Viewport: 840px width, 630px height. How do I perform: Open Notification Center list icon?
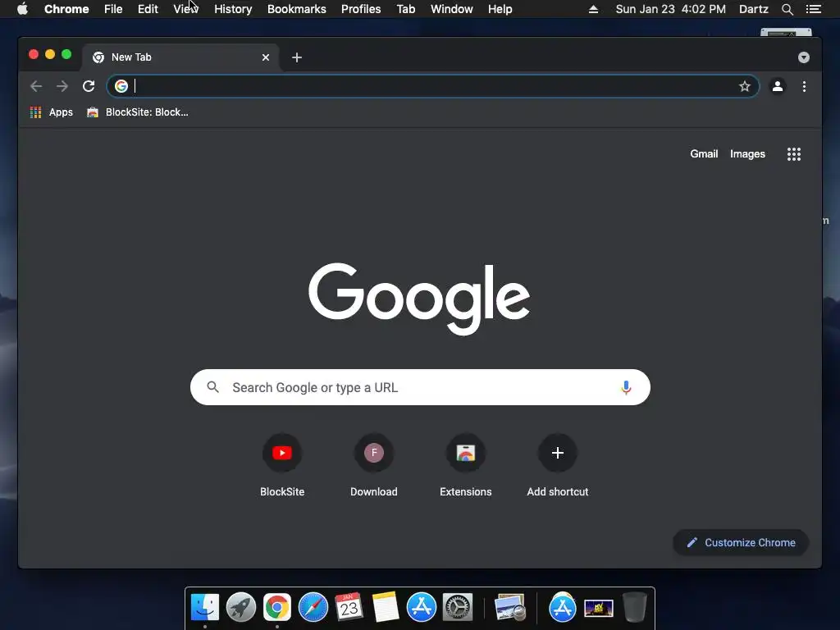click(813, 9)
